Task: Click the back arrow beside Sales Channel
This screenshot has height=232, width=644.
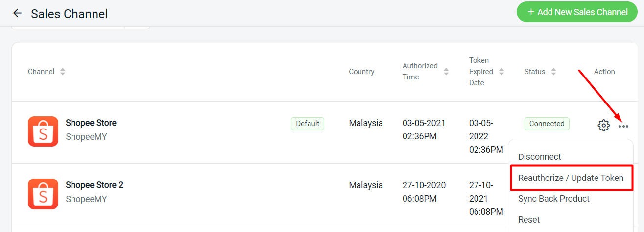Action: [x=18, y=13]
